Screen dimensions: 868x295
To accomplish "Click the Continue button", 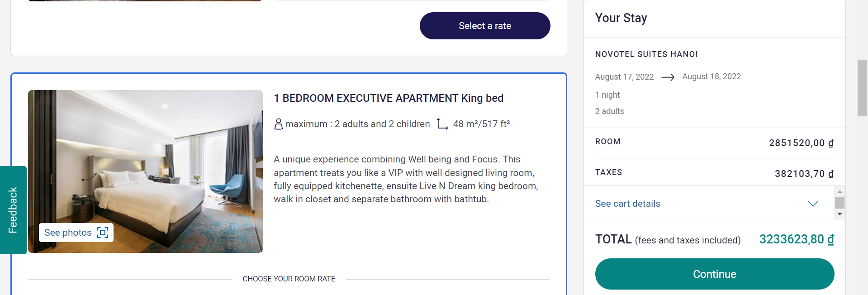I will [715, 274].
